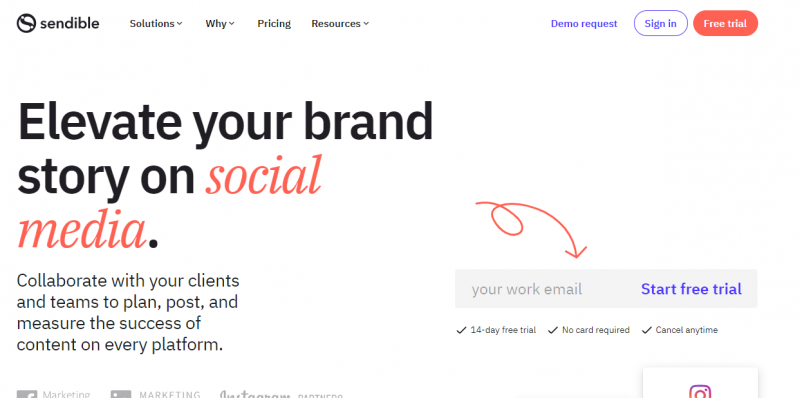Click the Instagram icon in the card
This screenshot has height=398, width=800.
coord(700,391)
